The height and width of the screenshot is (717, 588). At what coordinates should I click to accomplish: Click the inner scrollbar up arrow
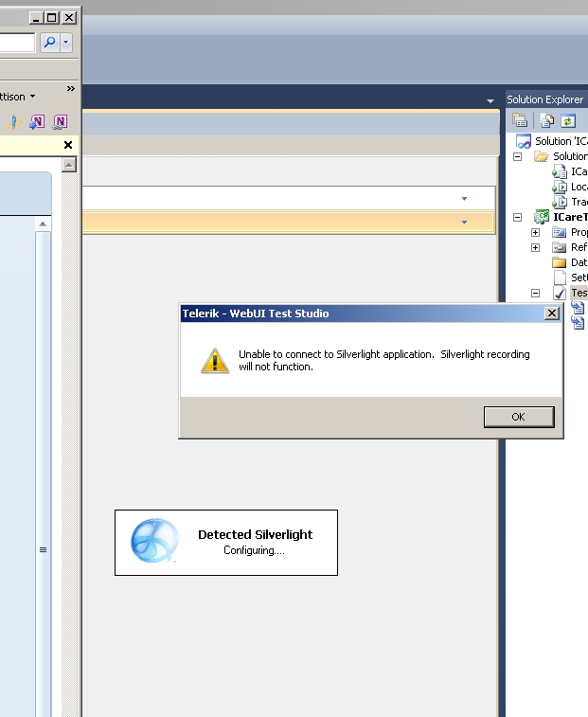tap(43, 224)
